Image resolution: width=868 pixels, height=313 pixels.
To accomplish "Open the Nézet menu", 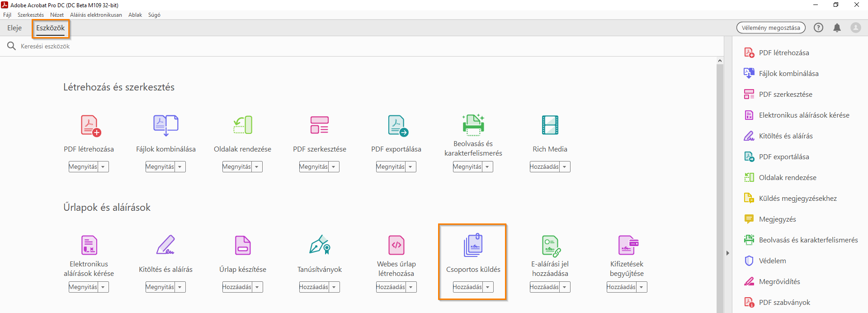I will click(57, 15).
